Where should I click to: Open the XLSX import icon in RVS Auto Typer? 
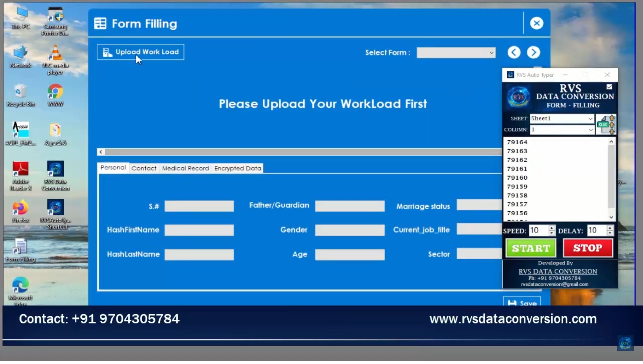(x=605, y=124)
